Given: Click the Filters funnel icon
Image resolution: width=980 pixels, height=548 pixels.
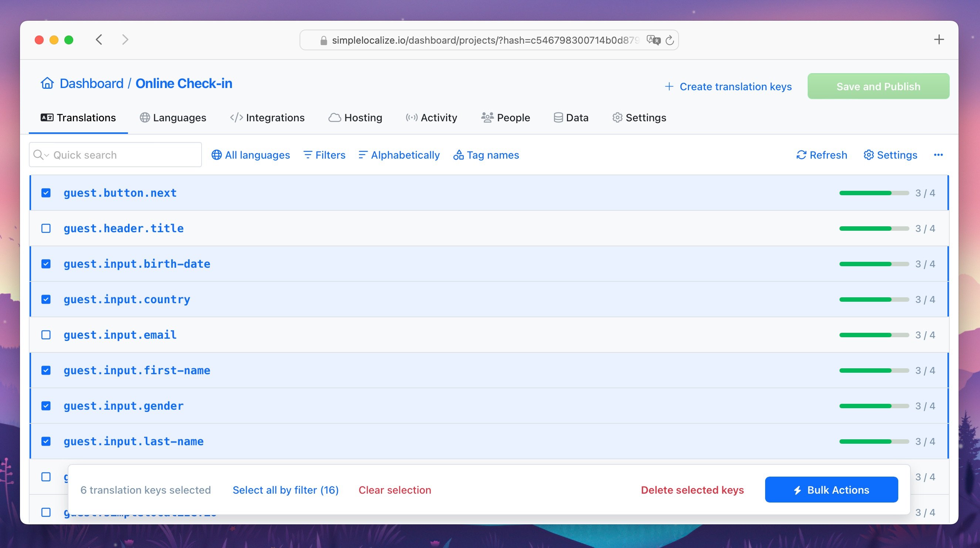Looking at the screenshot, I should 308,155.
